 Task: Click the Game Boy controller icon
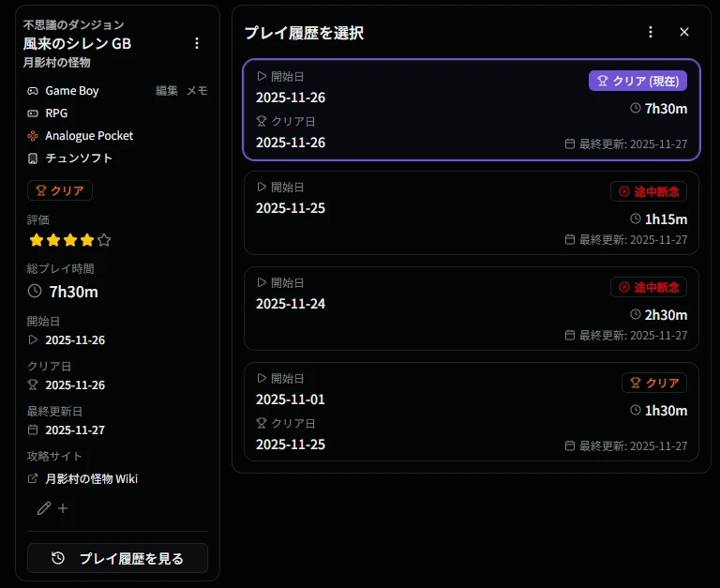click(33, 91)
